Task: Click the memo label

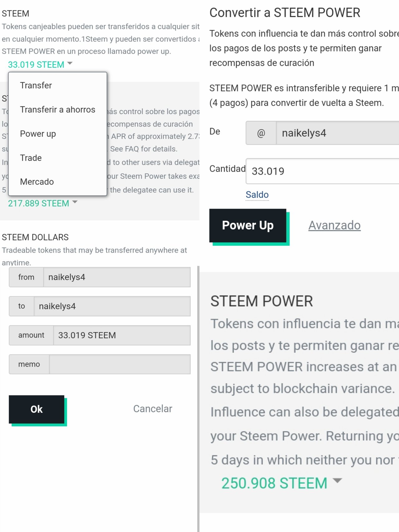Action: coord(29,364)
